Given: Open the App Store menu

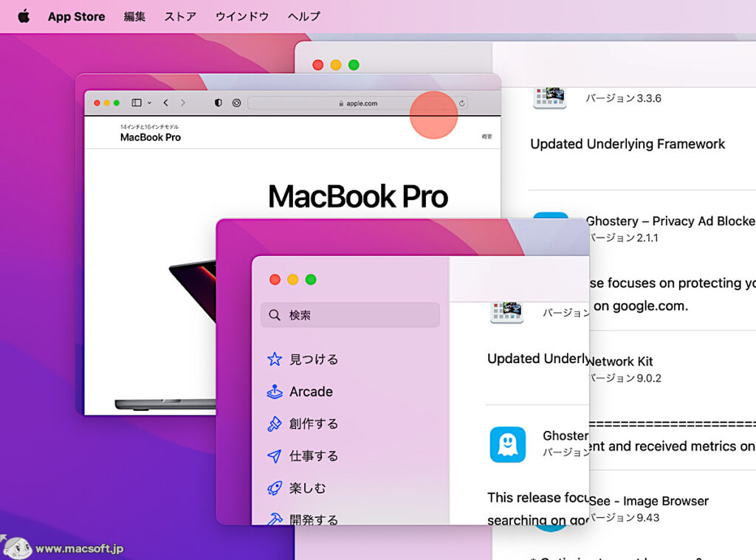Looking at the screenshot, I should pos(76,16).
